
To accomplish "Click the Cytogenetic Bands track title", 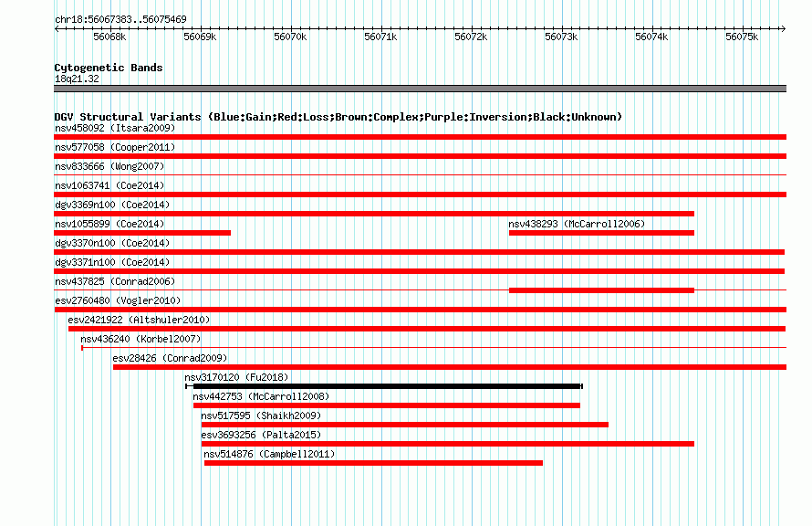I will 109,68.
